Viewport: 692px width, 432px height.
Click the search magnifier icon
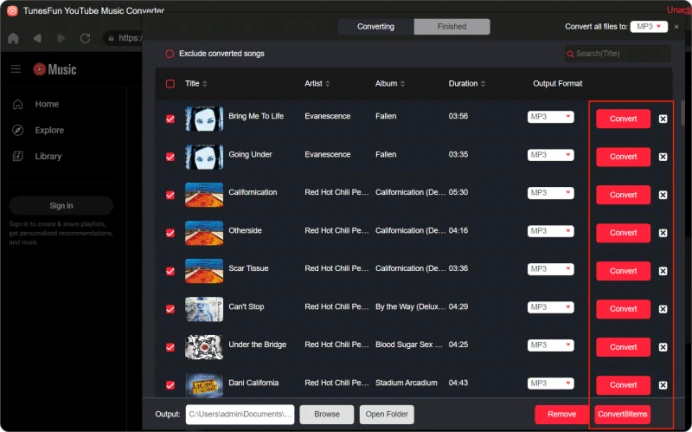pyautogui.click(x=570, y=54)
